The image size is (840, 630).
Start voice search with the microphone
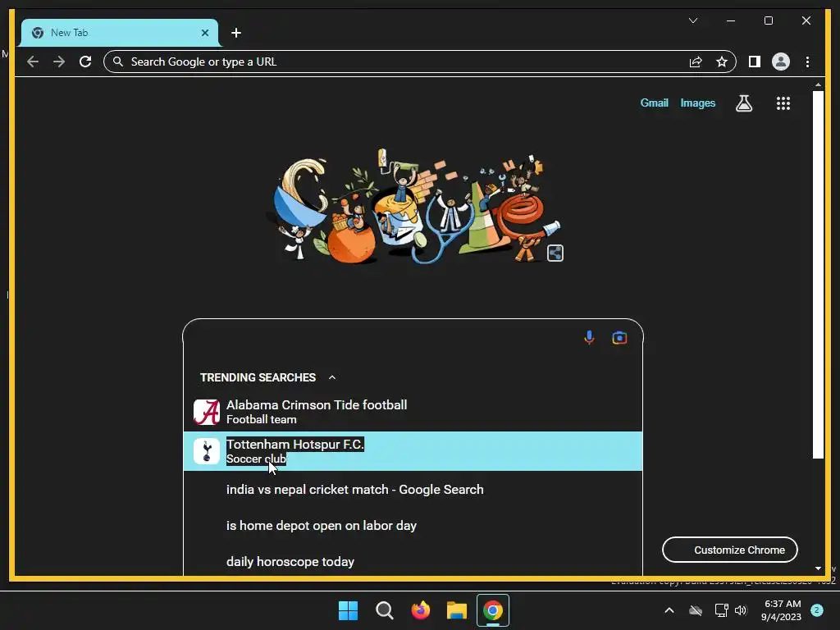(589, 337)
